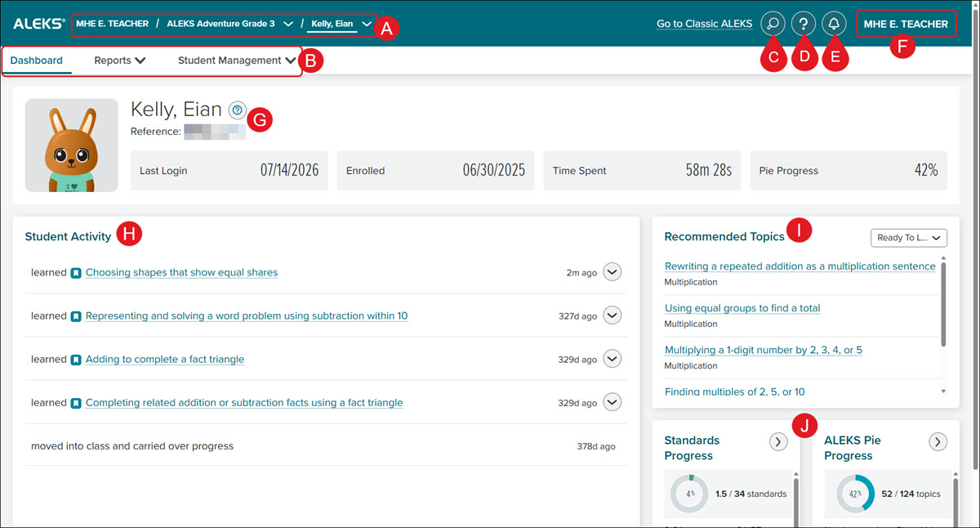Click the 52 / 124 topics text
This screenshot has height=528, width=980.
click(911, 494)
